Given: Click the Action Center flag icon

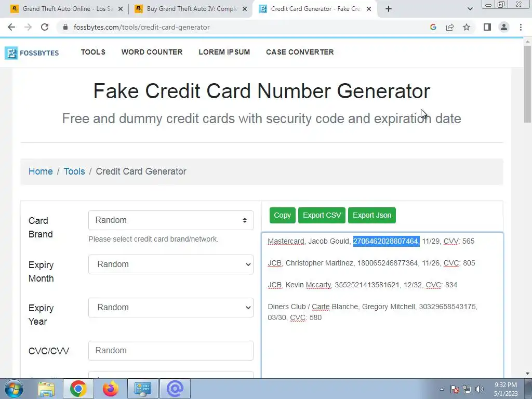Looking at the screenshot, I should coord(454,389).
